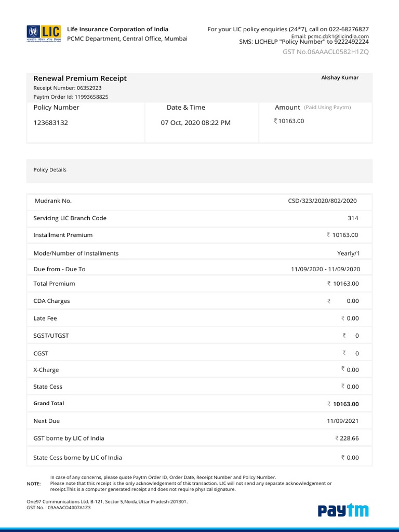Select the Due from - Due To dates

coord(325,270)
